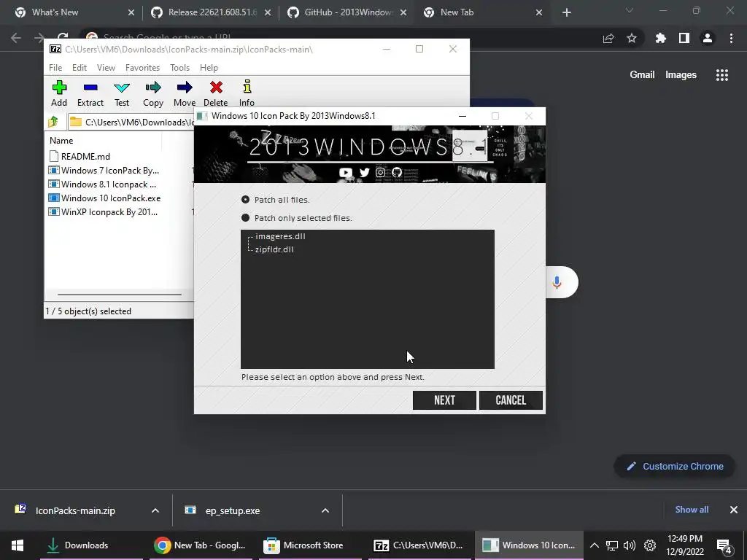Click Show all downloads
Image resolution: width=747 pixels, height=560 pixels.
(692, 510)
